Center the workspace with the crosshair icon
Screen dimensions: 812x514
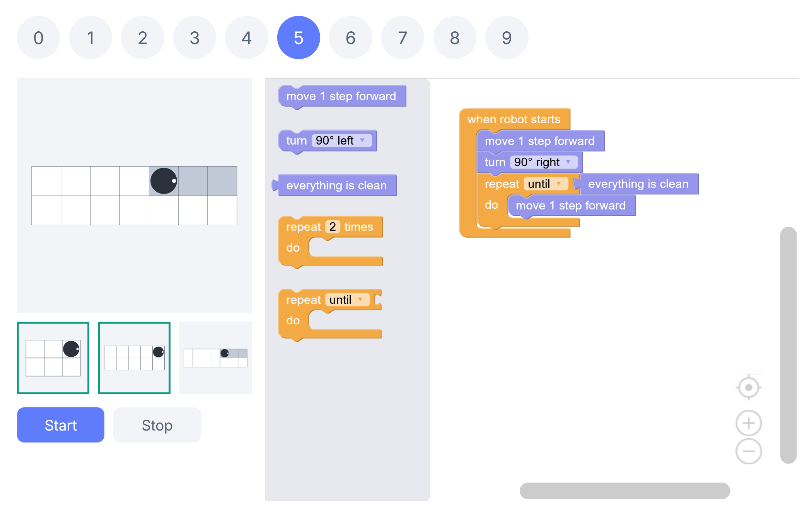point(749,387)
